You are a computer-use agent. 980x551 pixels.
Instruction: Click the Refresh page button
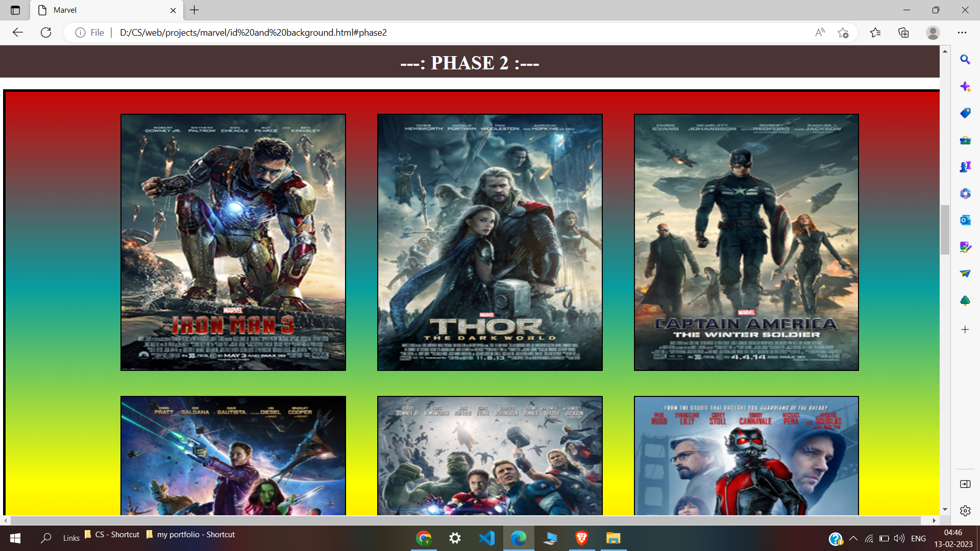tap(46, 32)
